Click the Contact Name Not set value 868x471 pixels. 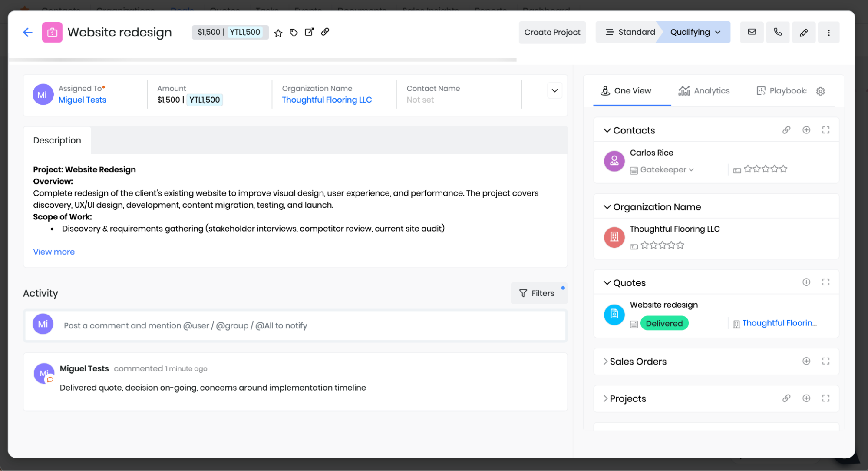pyautogui.click(x=420, y=100)
